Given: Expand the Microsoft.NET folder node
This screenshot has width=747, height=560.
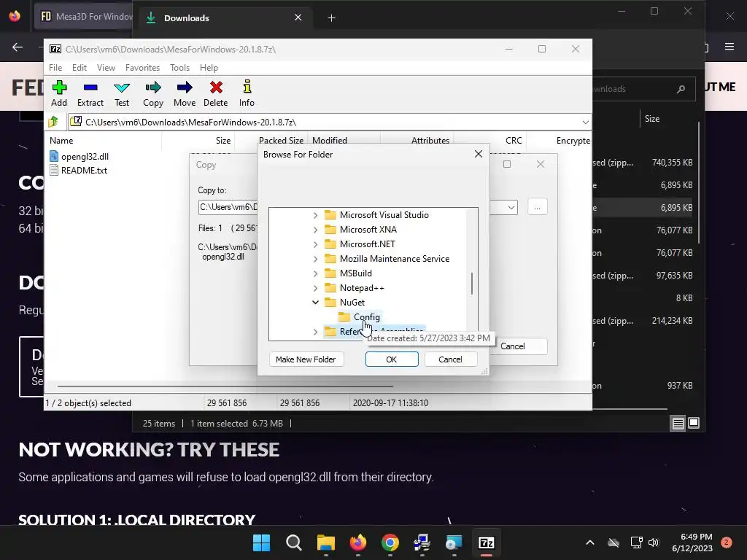Looking at the screenshot, I should (315, 244).
